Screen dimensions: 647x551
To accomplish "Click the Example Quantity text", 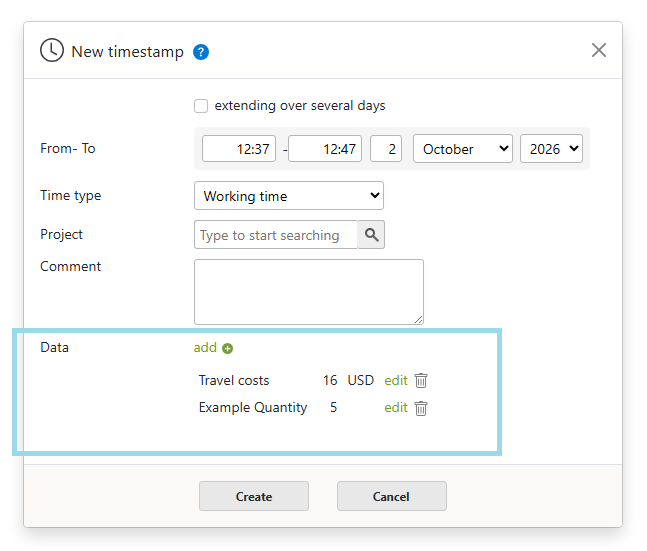I will (x=253, y=408).
